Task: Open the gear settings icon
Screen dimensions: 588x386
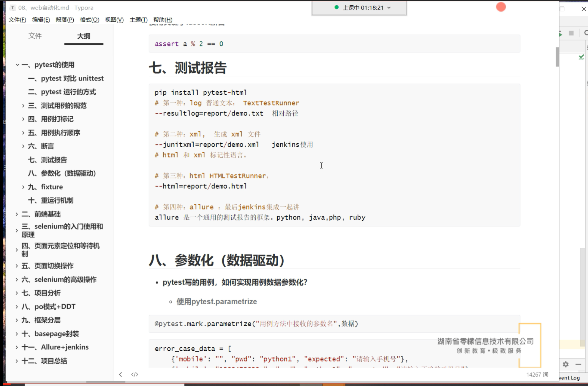Action: click(566, 364)
